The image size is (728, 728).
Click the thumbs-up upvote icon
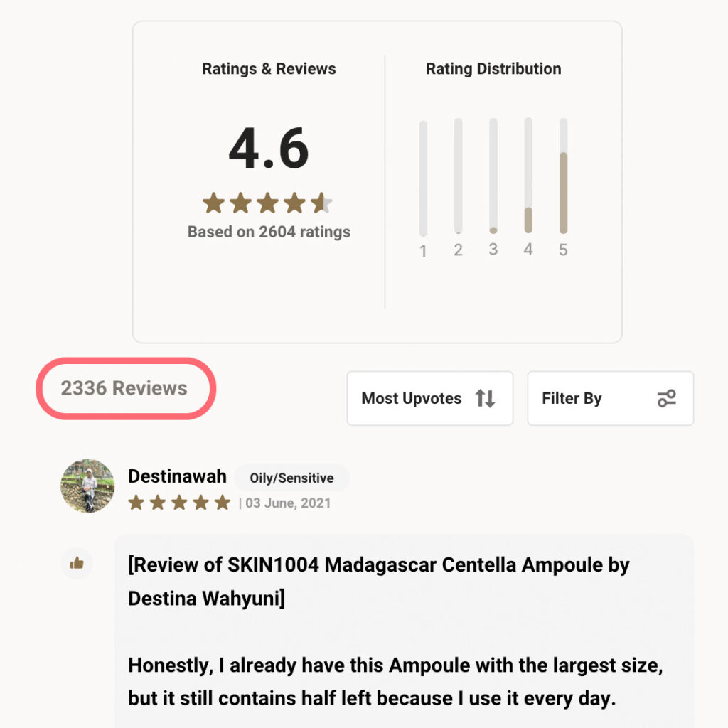pos(77,564)
